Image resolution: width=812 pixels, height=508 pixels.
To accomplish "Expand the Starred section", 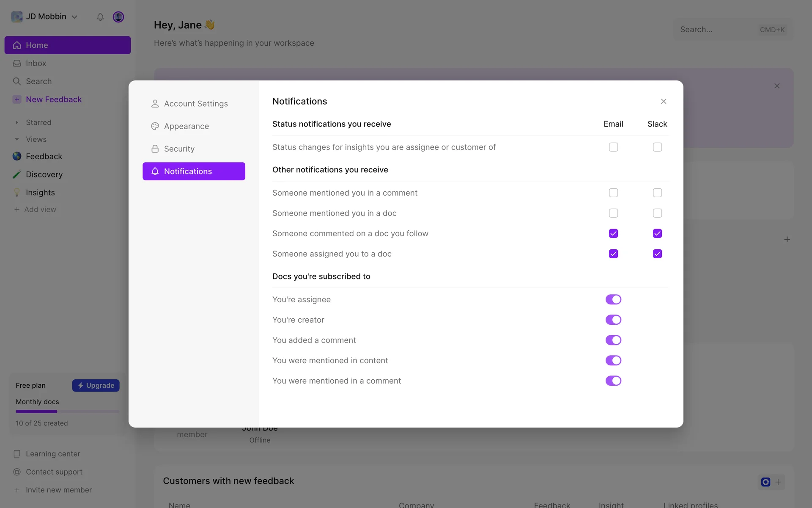I will [x=17, y=122].
